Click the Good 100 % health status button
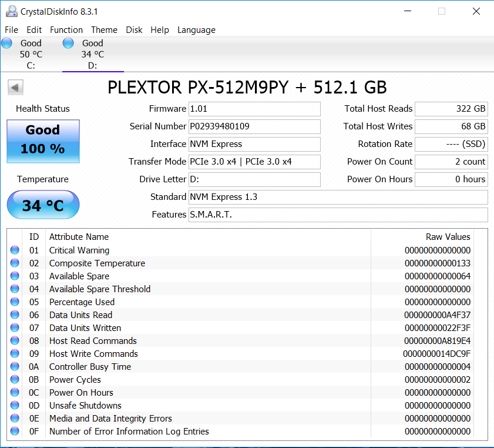 43,141
